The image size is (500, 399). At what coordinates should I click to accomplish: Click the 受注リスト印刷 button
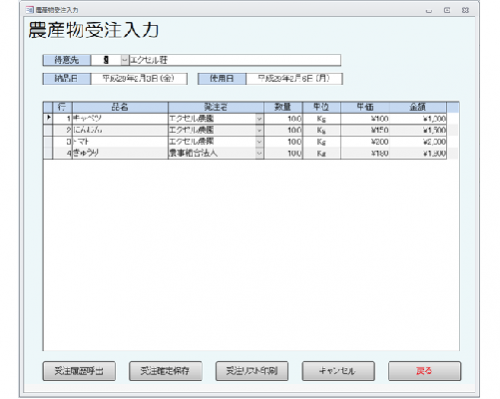click(x=252, y=371)
